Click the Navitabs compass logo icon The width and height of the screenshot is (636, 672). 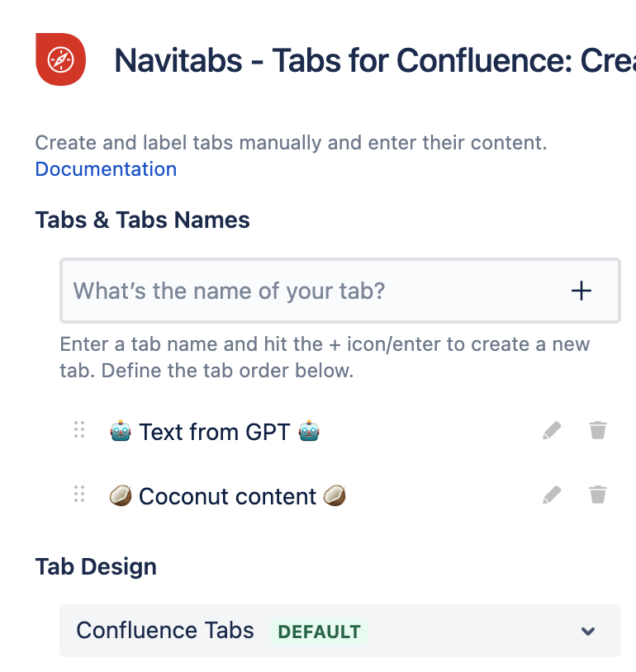(x=62, y=59)
